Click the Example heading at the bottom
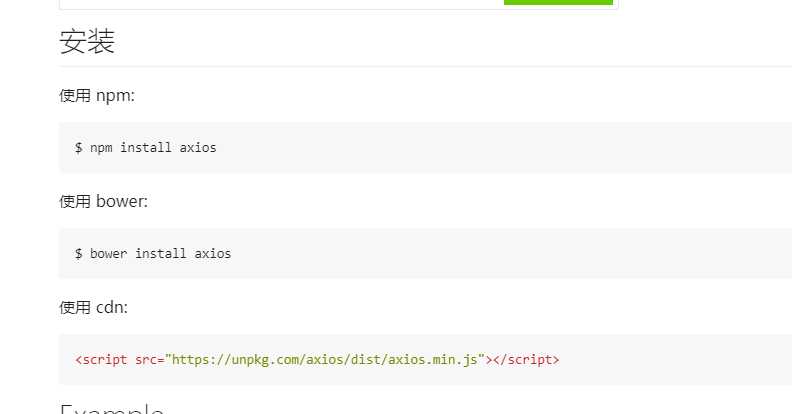The width and height of the screenshot is (792, 414). point(112,408)
